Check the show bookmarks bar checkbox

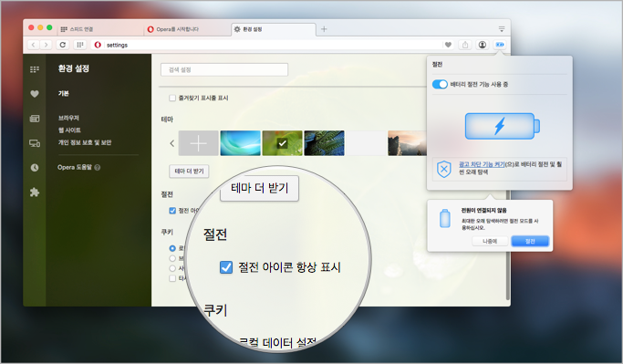click(x=172, y=98)
